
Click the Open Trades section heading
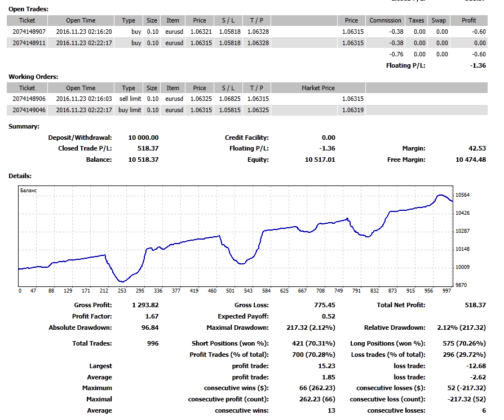[x=28, y=9]
